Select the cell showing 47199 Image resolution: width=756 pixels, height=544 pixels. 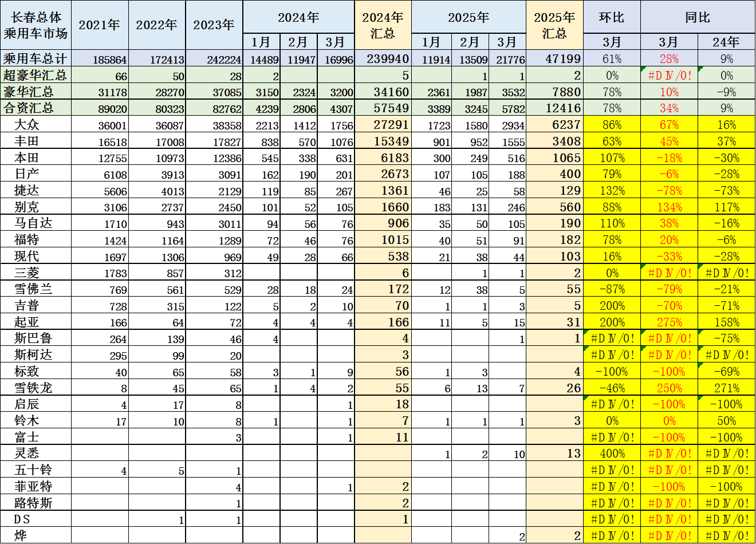pyautogui.click(x=554, y=58)
